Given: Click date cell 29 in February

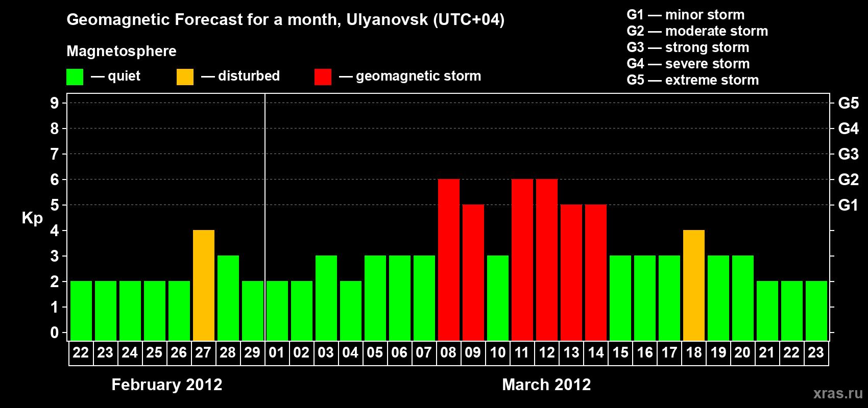Looking at the screenshot, I should coord(252,353).
